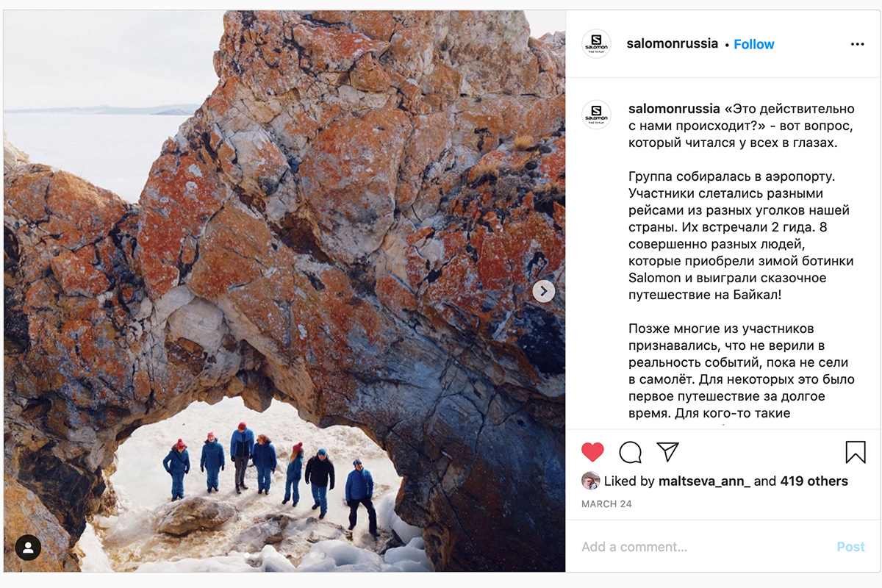Open maltseva_ann_ profile link
Image resolution: width=882 pixels, height=588 pixels.
coord(704,481)
